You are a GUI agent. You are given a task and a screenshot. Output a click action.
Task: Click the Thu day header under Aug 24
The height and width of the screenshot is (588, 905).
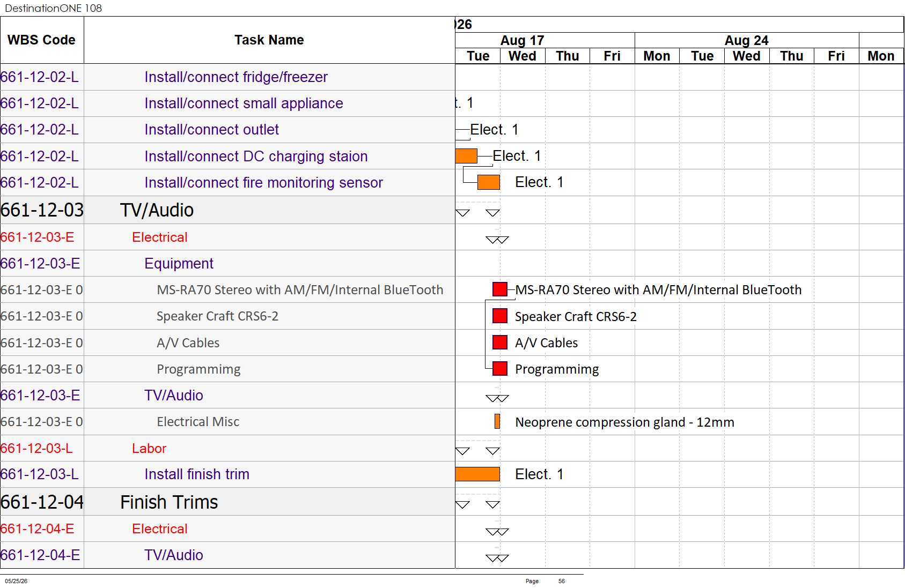pos(792,56)
